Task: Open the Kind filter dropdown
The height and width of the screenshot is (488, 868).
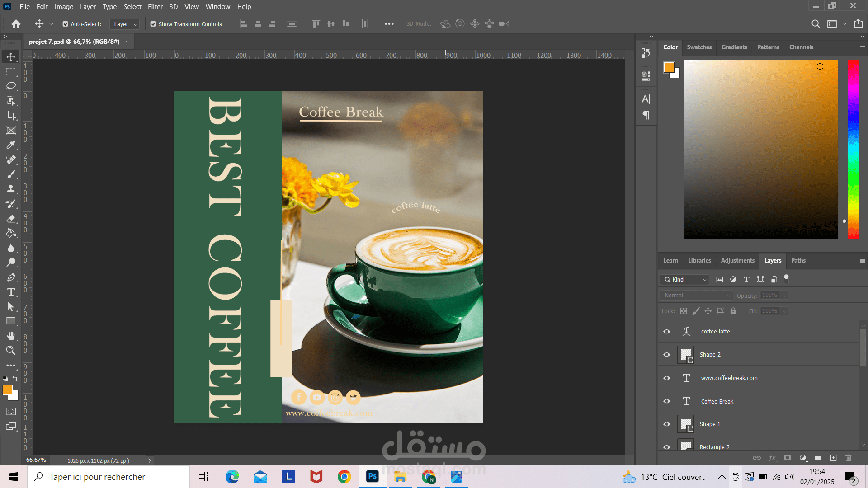Action: click(x=685, y=279)
